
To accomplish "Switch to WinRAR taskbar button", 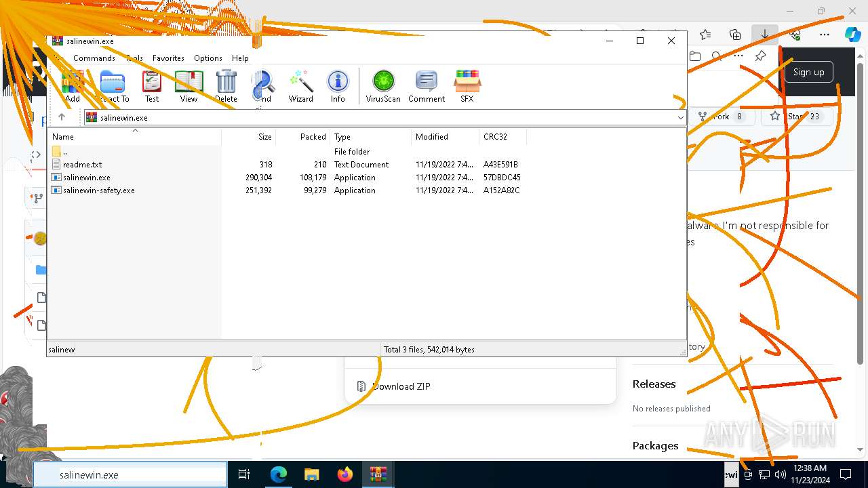I will pyautogui.click(x=378, y=474).
